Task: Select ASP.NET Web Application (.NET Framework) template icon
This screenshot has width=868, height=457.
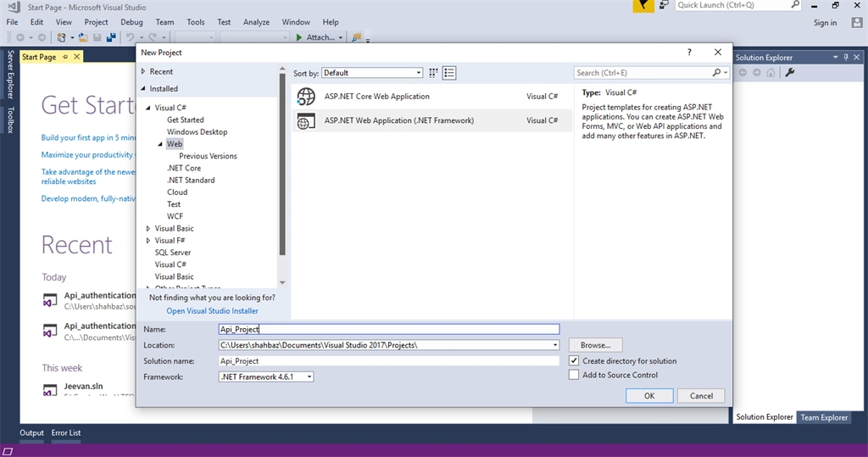Action: [x=306, y=120]
